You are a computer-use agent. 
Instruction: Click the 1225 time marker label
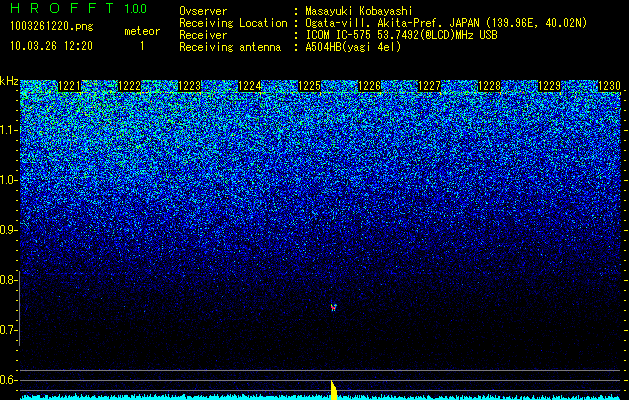(310, 86)
